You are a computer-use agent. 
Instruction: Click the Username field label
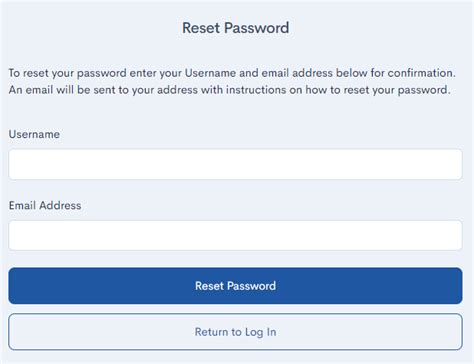pos(34,134)
